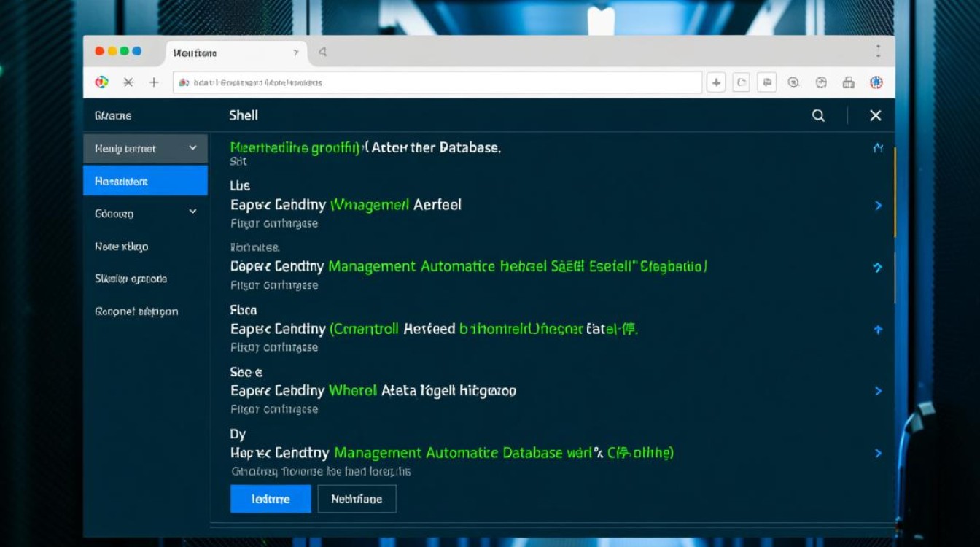Click the stop-loading X icon beside the address bar
This screenshot has width=980, height=547.
coord(128,82)
